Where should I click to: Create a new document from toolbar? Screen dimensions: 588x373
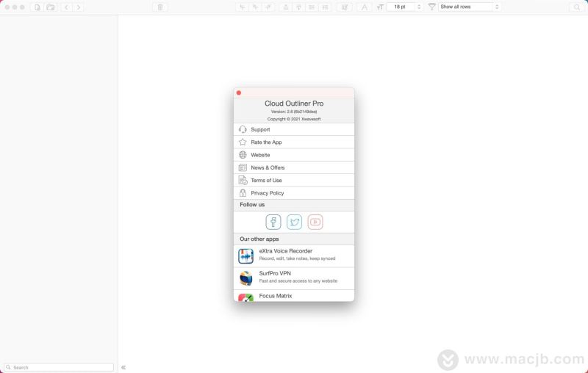37,7
